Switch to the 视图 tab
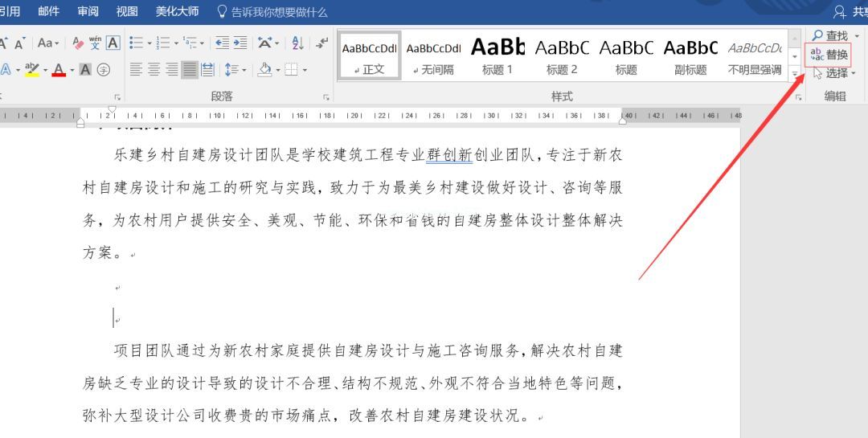Image resolution: width=868 pixels, height=438 pixels. point(127,11)
